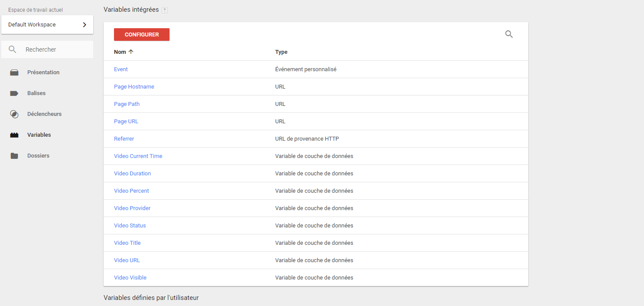Viewport: 644px width, 306px height.
Task: Open the Video Visible variable
Action: [x=130, y=277]
